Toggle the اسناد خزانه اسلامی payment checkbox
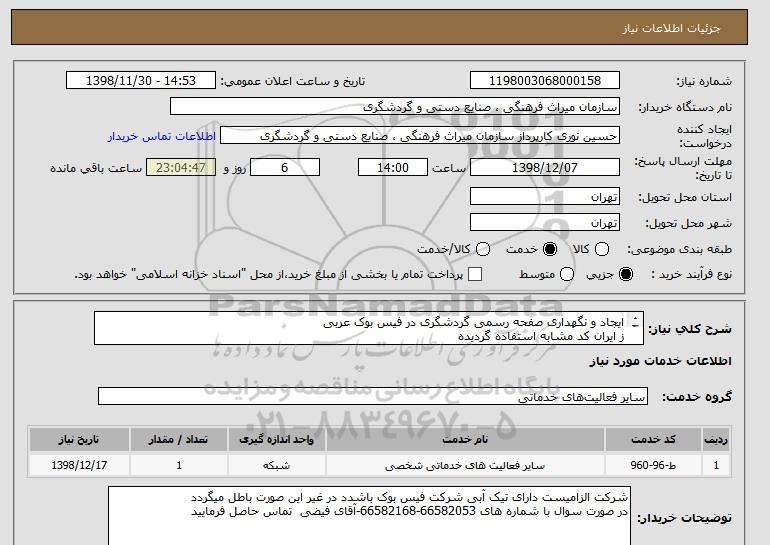 [475, 274]
